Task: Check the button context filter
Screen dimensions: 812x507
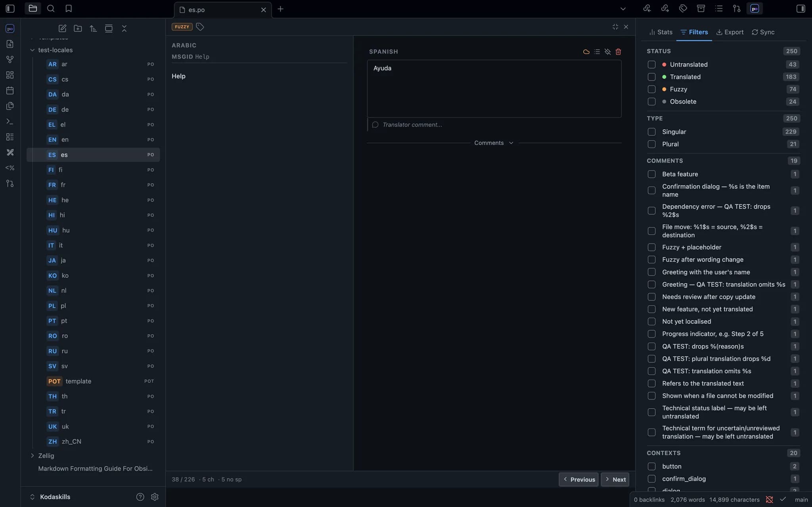Action: tap(651, 467)
